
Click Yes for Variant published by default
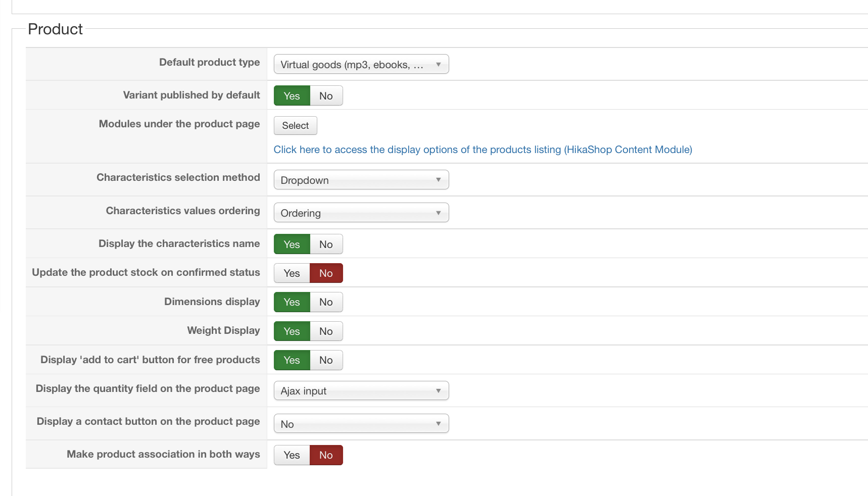[292, 96]
